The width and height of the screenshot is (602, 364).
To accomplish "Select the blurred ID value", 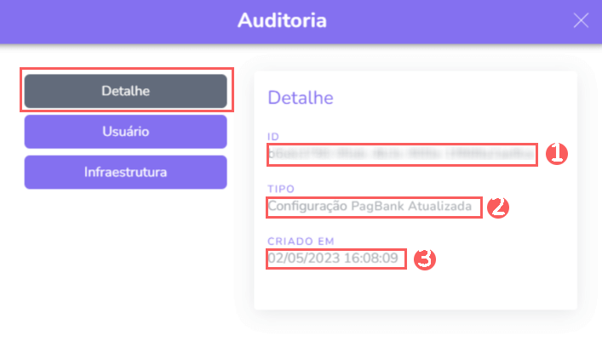I will (x=401, y=155).
